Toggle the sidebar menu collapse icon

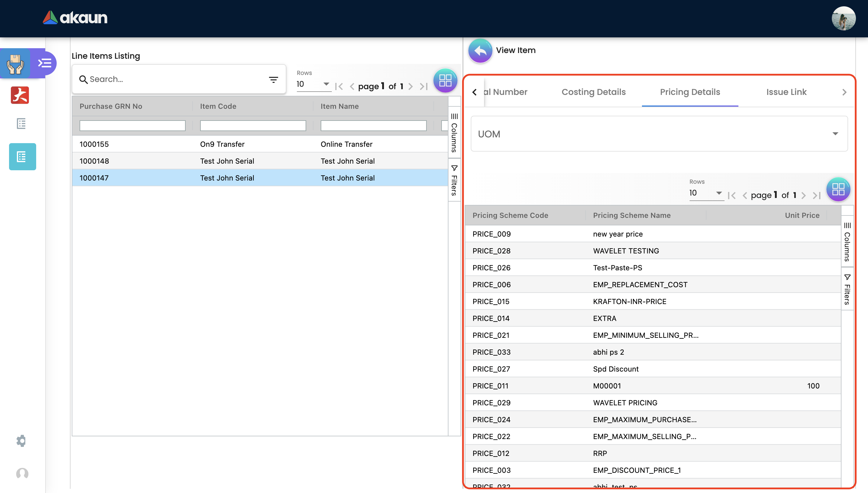(44, 63)
